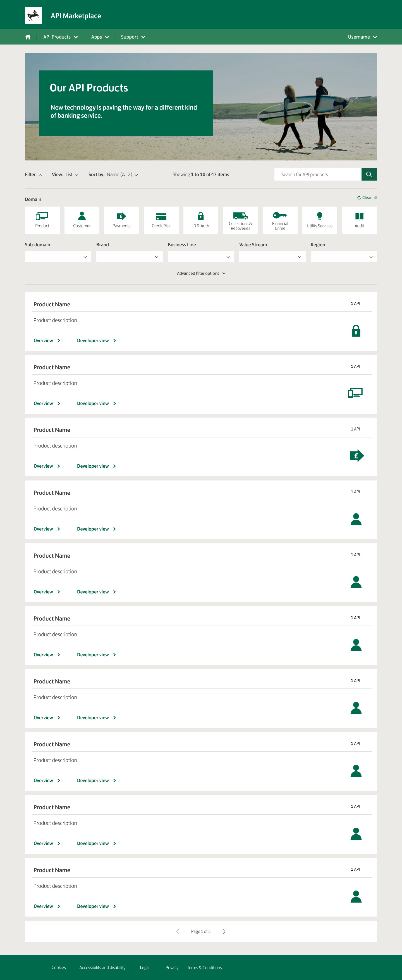402x980 pixels.
Task: Open the Brand dropdown
Action: coord(129,256)
